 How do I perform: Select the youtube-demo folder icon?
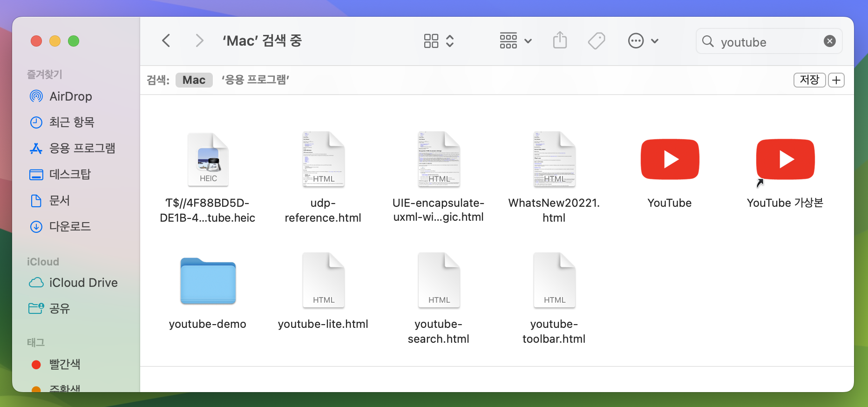click(x=208, y=281)
